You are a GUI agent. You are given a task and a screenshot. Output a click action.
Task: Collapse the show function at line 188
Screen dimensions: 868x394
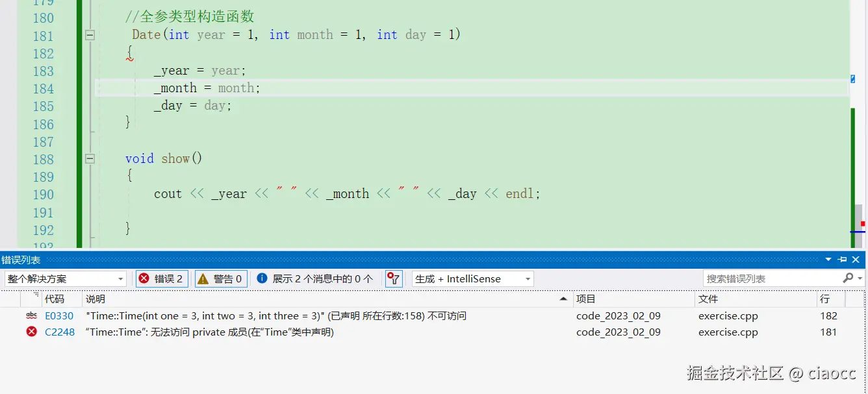coord(90,159)
